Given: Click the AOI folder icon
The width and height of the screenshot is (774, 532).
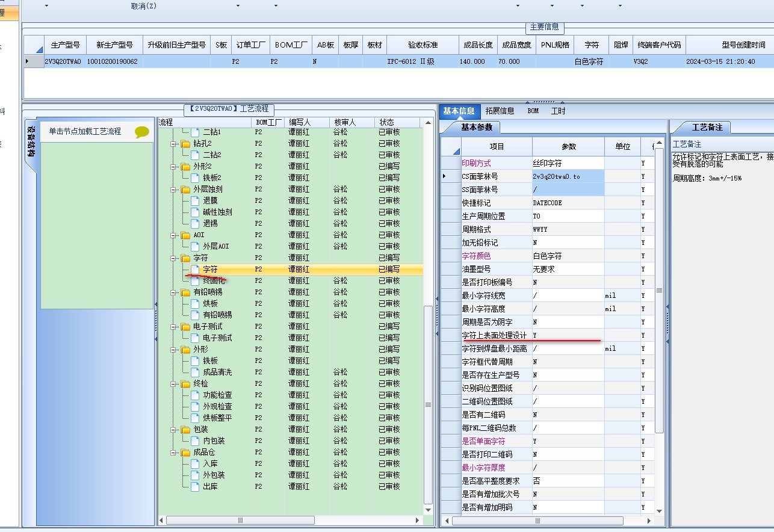Looking at the screenshot, I should (185, 235).
